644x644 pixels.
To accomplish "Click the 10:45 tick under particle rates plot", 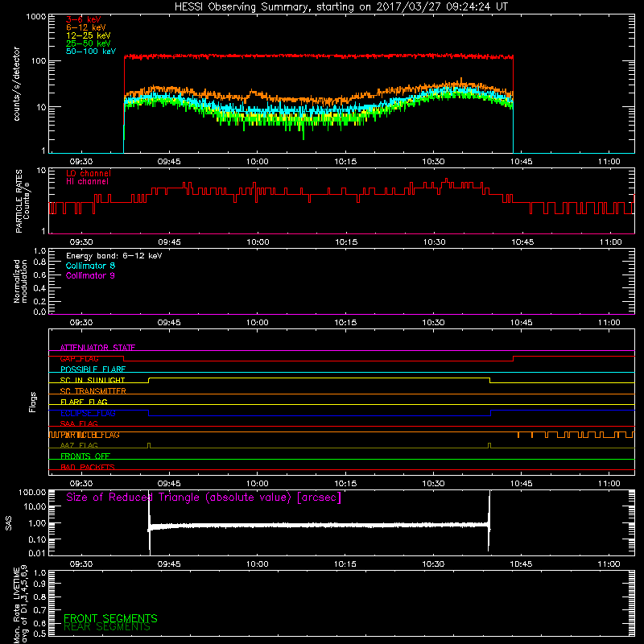I will 522,242.
